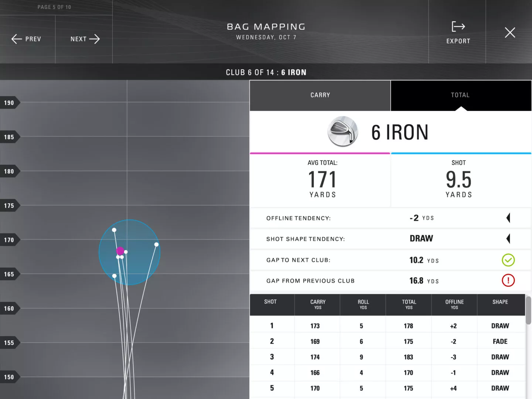Click green checkmark for gap to next club
The width and height of the screenshot is (532, 399).
508,260
